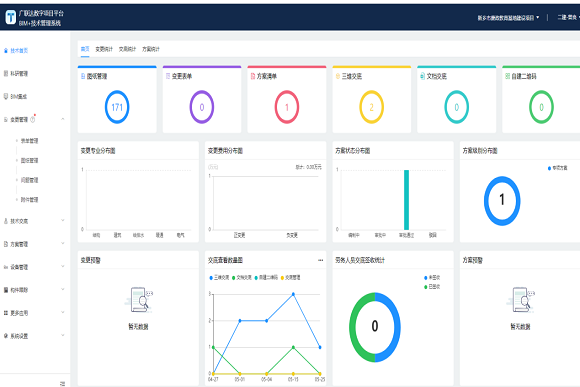Click the teal bar in 方案状态分布图
Viewport: 580px width, 387px height.
point(406,200)
